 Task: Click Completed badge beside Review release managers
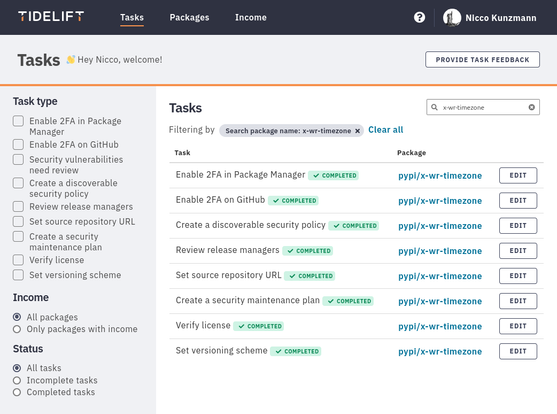tap(308, 251)
